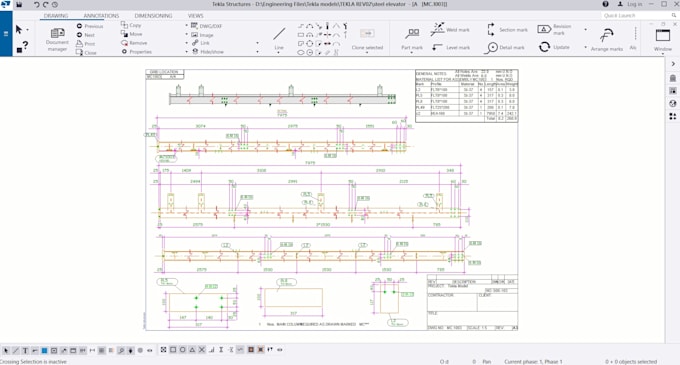
Task: Click into the Quick Launch search field
Action: (639, 16)
